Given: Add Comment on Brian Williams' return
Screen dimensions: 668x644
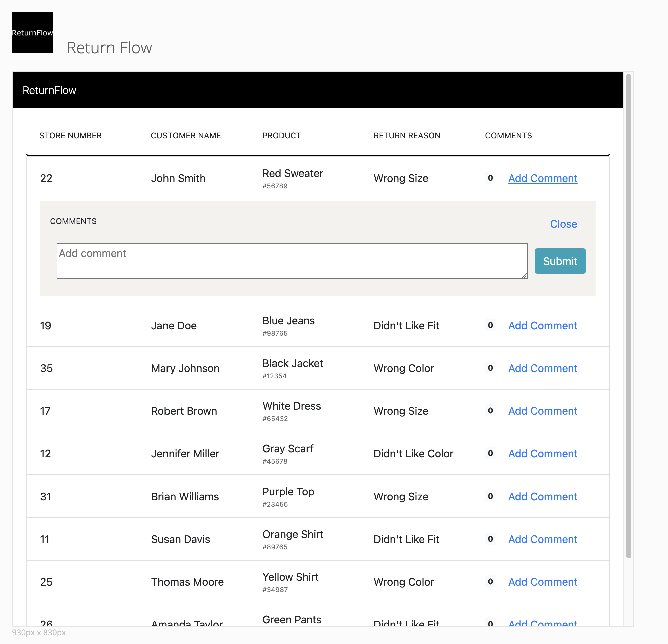Looking at the screenshot, I should [x=542, y=497].
